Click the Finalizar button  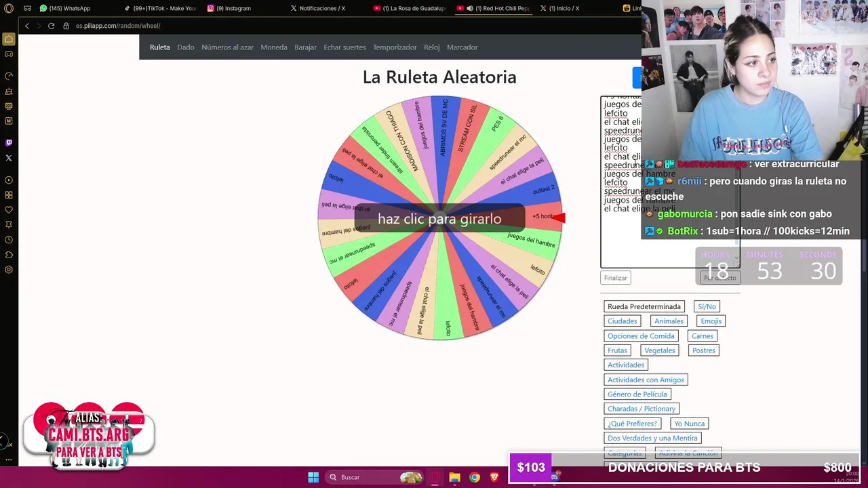tap(616, 278)
